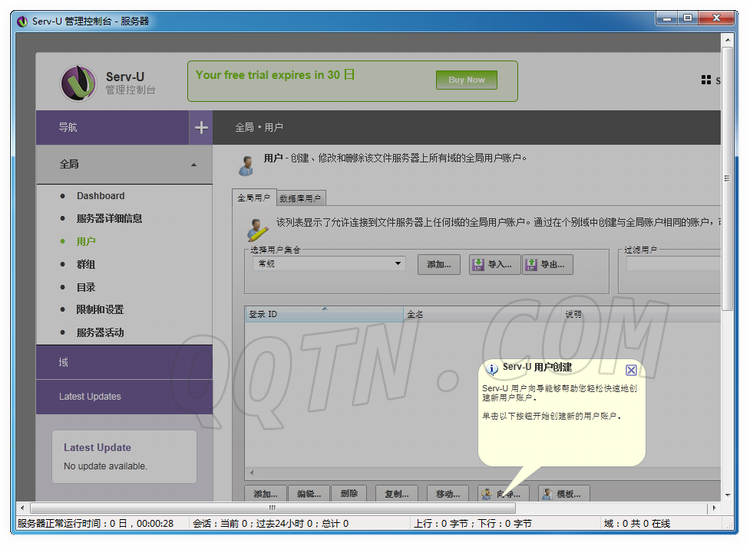Close the Serv-U 用户创建 tooltip balloon
This screenshot has height=546, width=750.
tap(631, 370)
